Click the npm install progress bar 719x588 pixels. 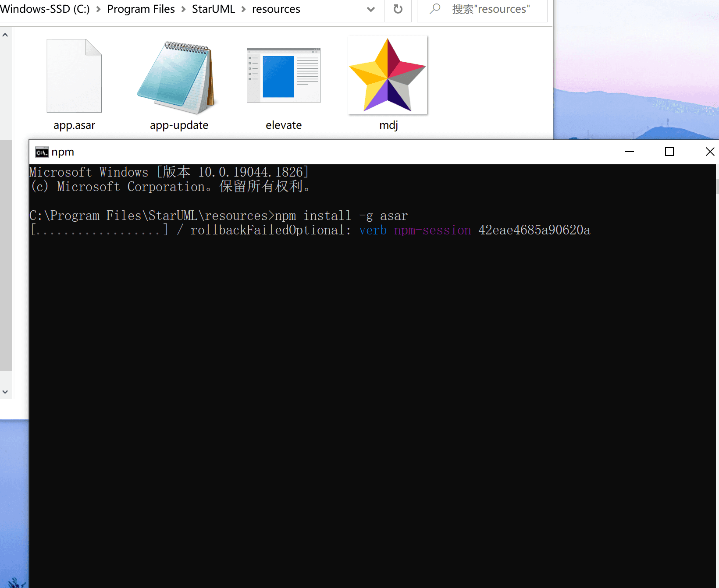(100, 230)
